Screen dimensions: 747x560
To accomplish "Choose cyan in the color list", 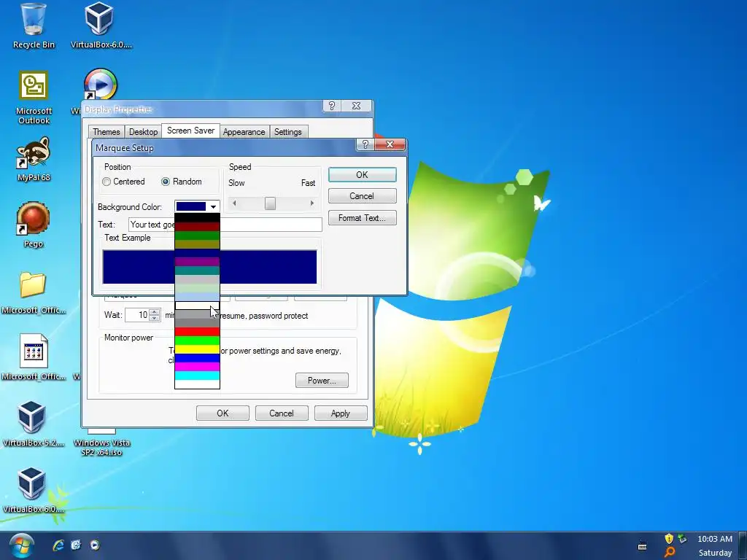I will [197, 376].
